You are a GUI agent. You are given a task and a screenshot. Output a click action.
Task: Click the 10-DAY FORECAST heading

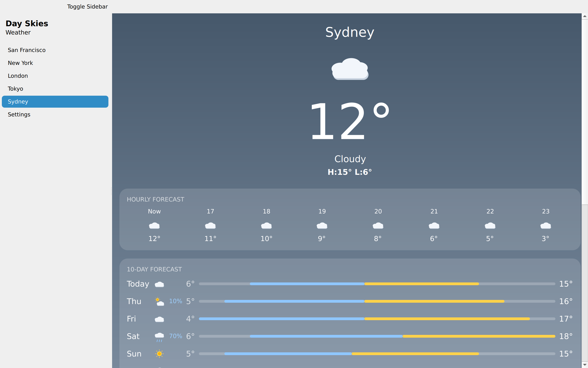[x=154, y=269]
